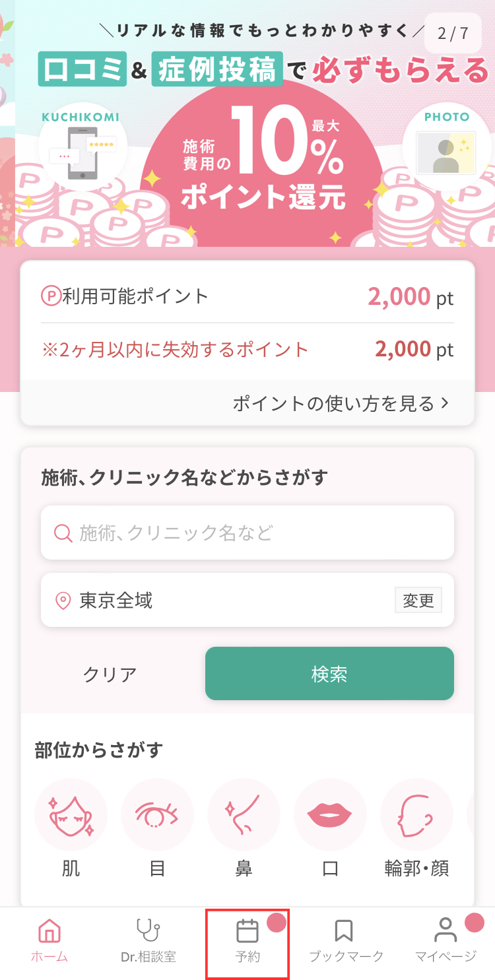This screenshot has height=980, width=495.
Task: Choose the 鼻 (nose) category icon
Action: (x=244, y=814)
